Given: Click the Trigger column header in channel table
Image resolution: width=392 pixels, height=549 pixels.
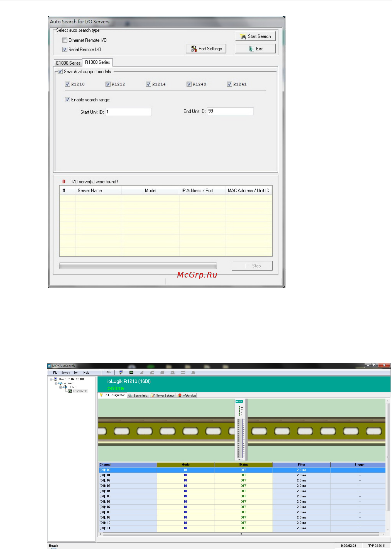Looking at the screenshot, I should click(358, 464).
